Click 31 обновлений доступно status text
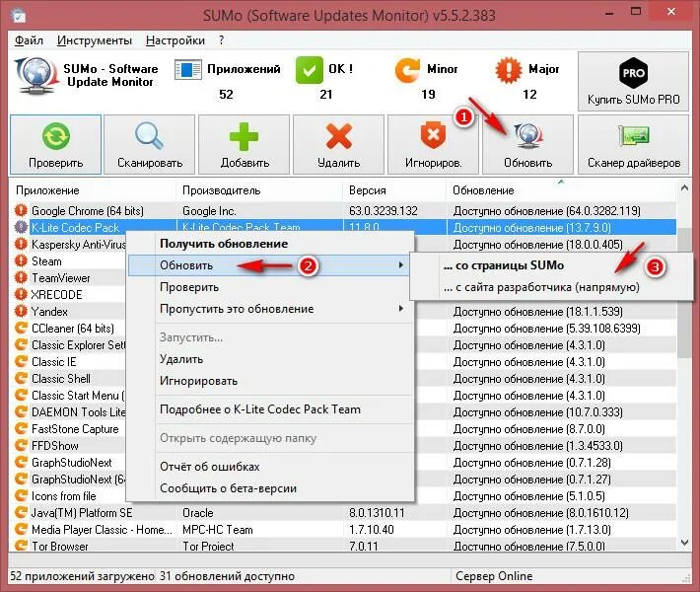 [x=227, y=576]
